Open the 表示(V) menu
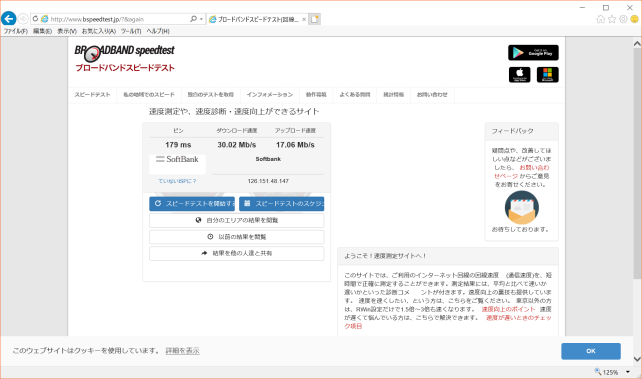Viewport: 642px width, 379px height. 67,31
